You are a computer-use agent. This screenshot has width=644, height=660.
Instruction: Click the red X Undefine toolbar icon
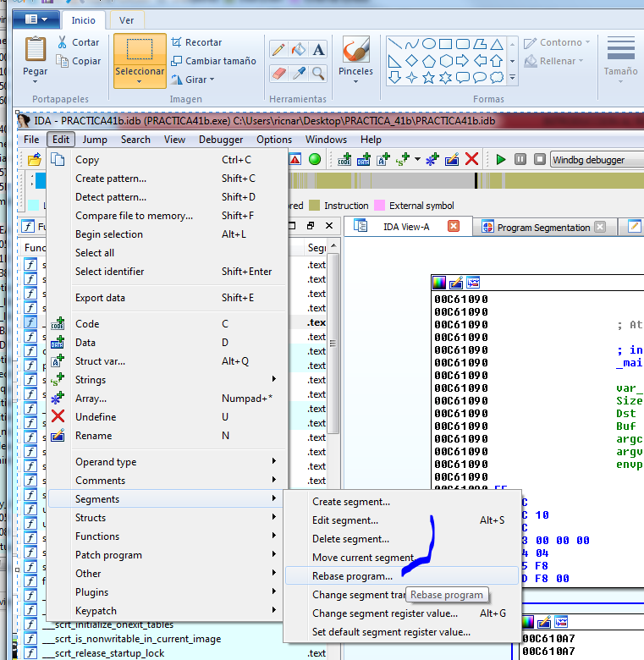pyautogui.click(x=472, y=159)
